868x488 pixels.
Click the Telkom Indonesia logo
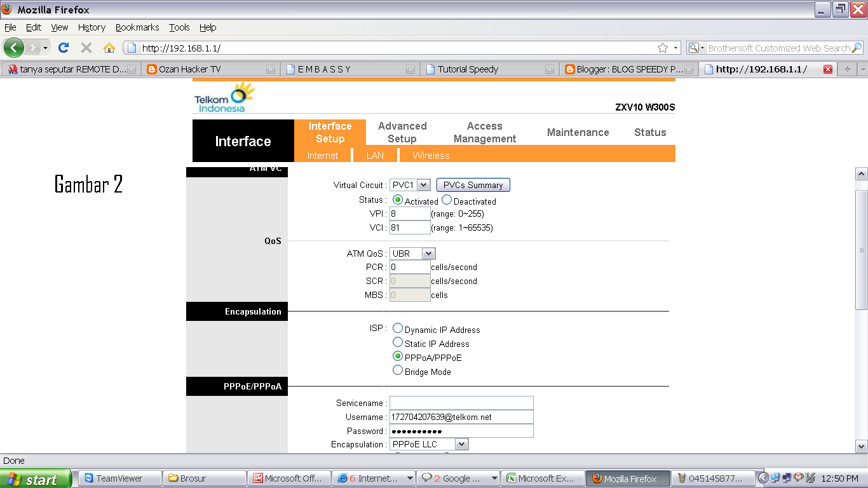(x=224, y=98)
